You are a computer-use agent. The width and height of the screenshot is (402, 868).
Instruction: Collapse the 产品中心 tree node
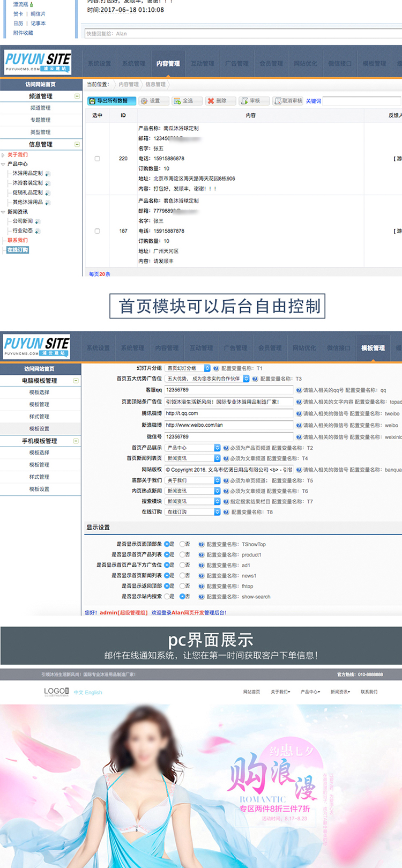(3, 164)
